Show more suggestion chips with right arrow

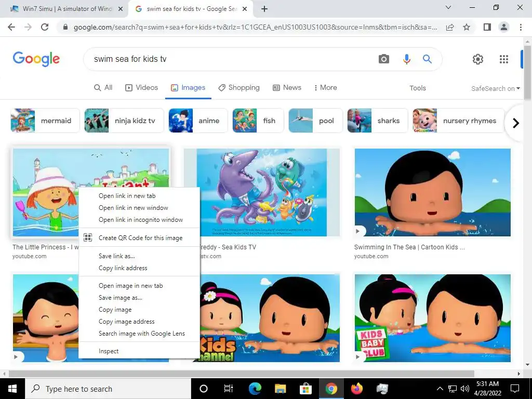(516, 123)
